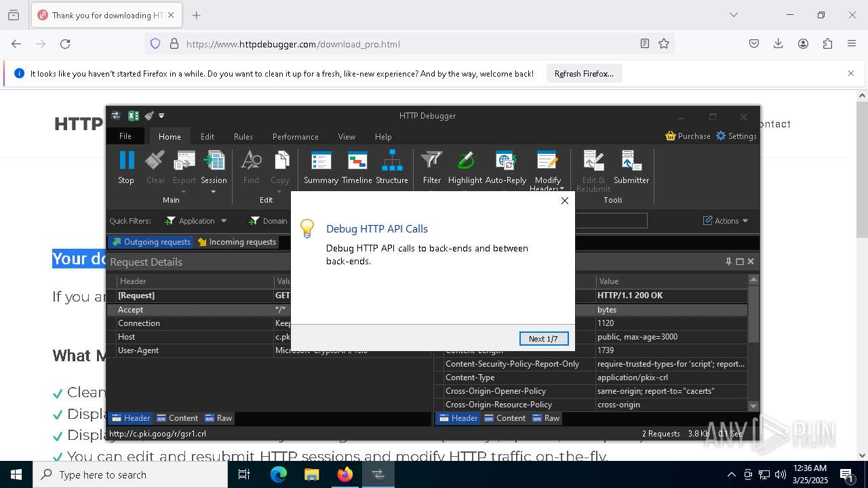
Task: Open Firefox hamburger application menu
Action: pyautogui.click(x=852, y=44)
